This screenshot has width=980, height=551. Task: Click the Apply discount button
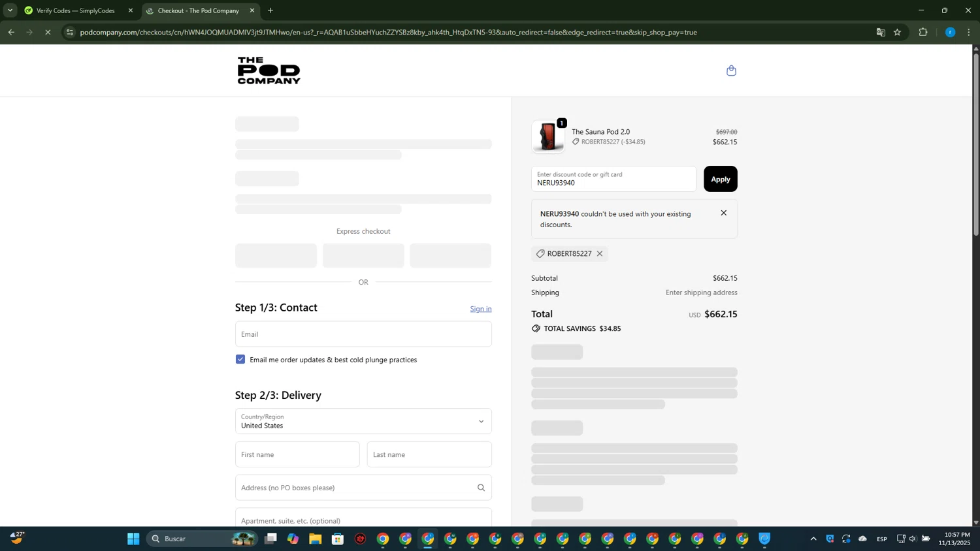(x=720, y=179)
